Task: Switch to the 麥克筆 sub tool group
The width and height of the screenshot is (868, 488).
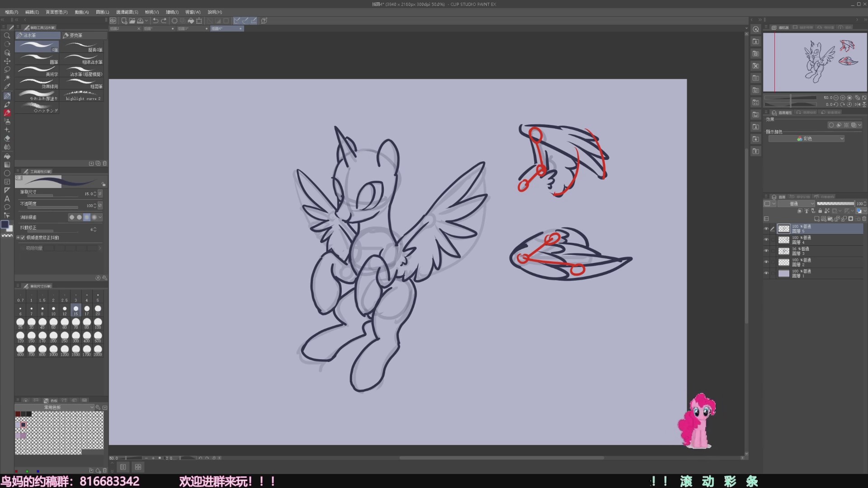Action: tap(84, 35)
